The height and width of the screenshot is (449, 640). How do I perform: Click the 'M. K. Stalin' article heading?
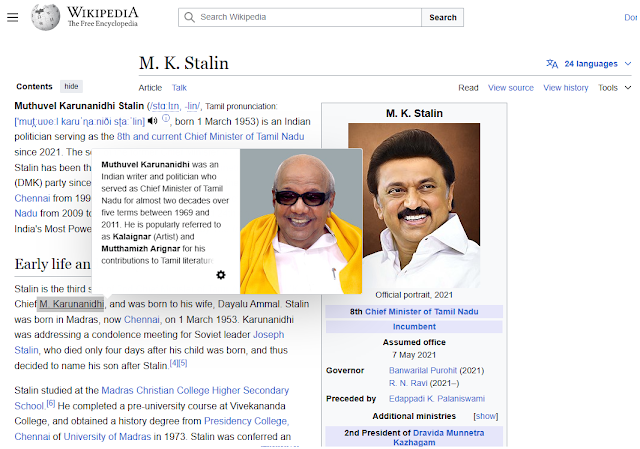tap(184, 63)
